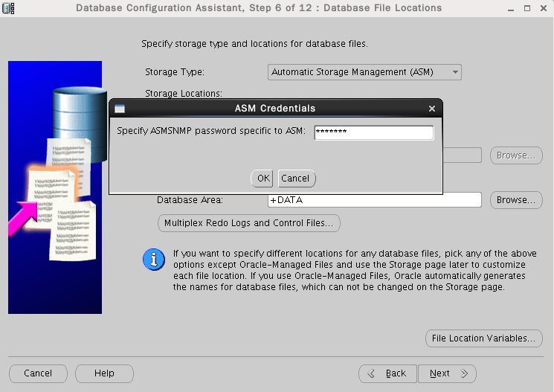
Task: Open the ASM Credentials window menu icon
Action: coord(119,109)
